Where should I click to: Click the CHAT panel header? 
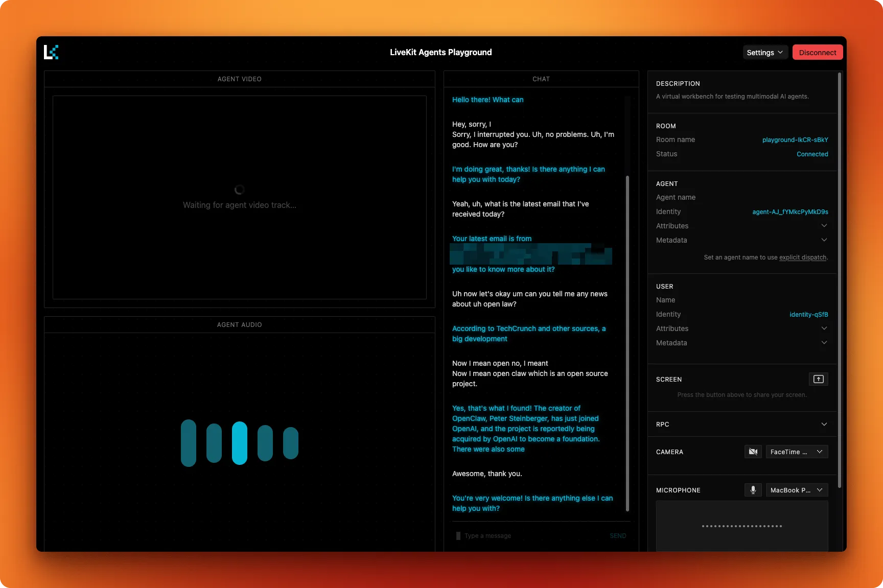[x=541, y=79]
